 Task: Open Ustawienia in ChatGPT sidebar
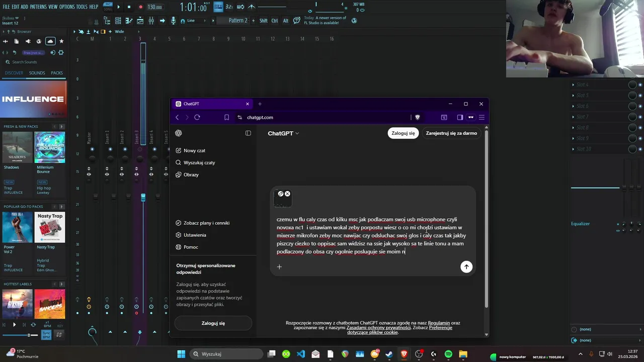pyautogui.click(x=191, y=235)
